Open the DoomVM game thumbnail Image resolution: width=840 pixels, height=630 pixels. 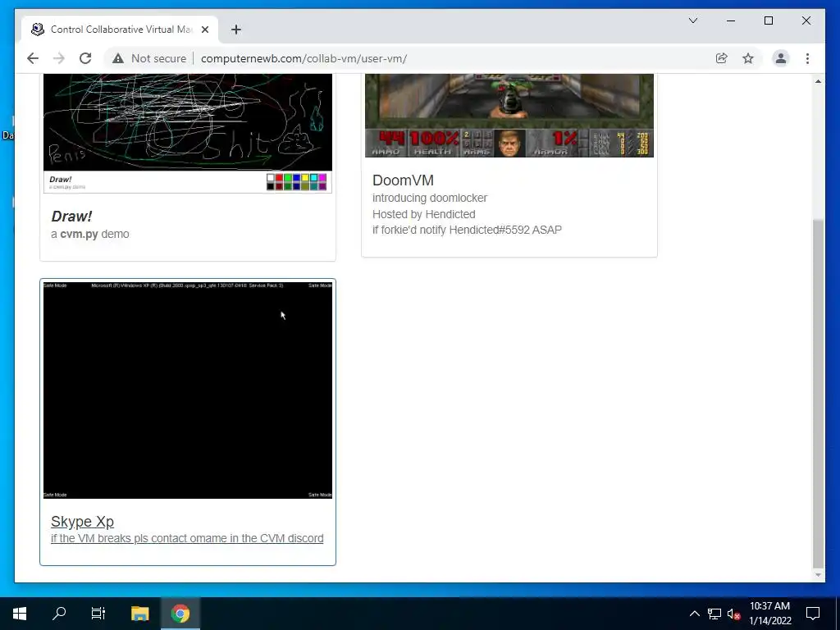[509, 116]
